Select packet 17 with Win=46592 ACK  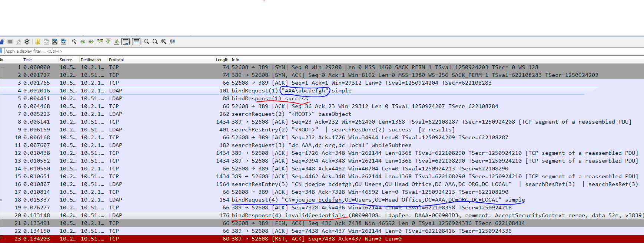point(322,192)
